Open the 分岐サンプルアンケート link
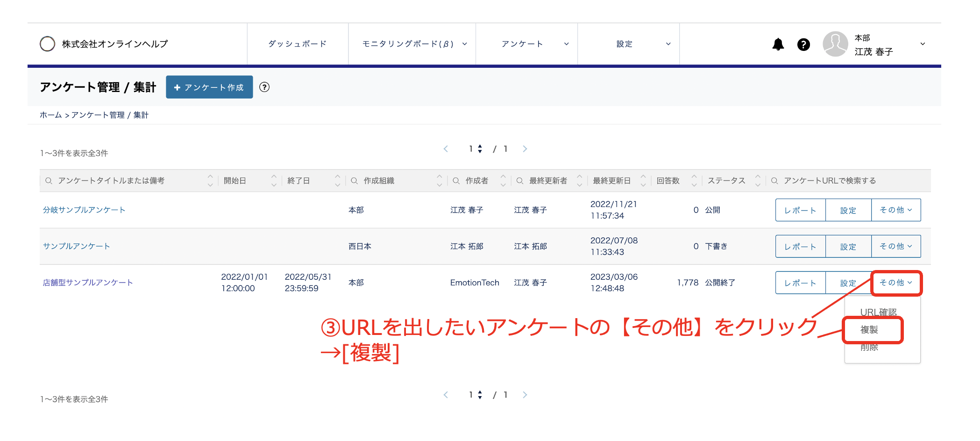The image size is (980, 441). 84,210
